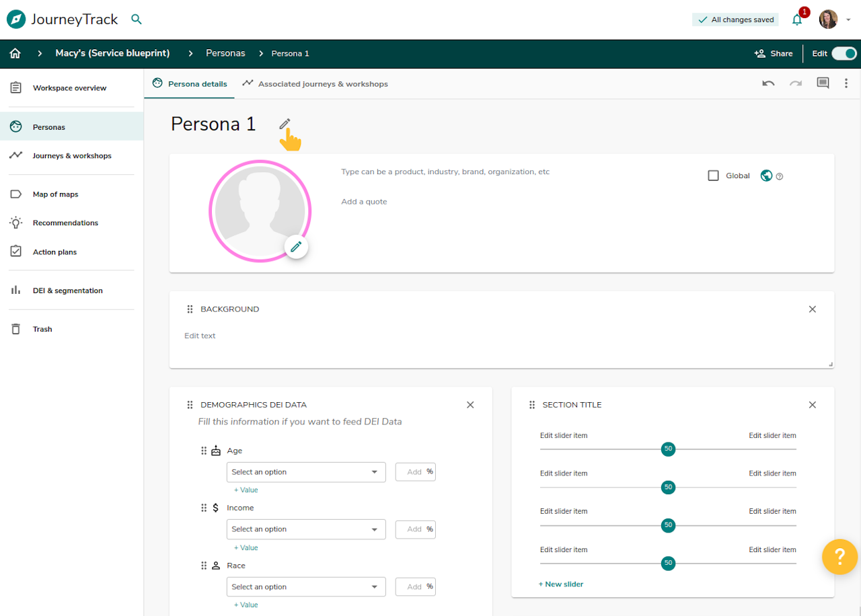Click the first slider handle at 50

[x=668, y=449]
